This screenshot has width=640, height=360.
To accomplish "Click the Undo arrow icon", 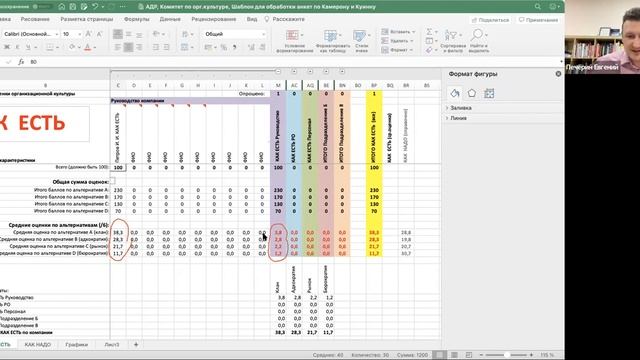I will [x=95, y=7].
